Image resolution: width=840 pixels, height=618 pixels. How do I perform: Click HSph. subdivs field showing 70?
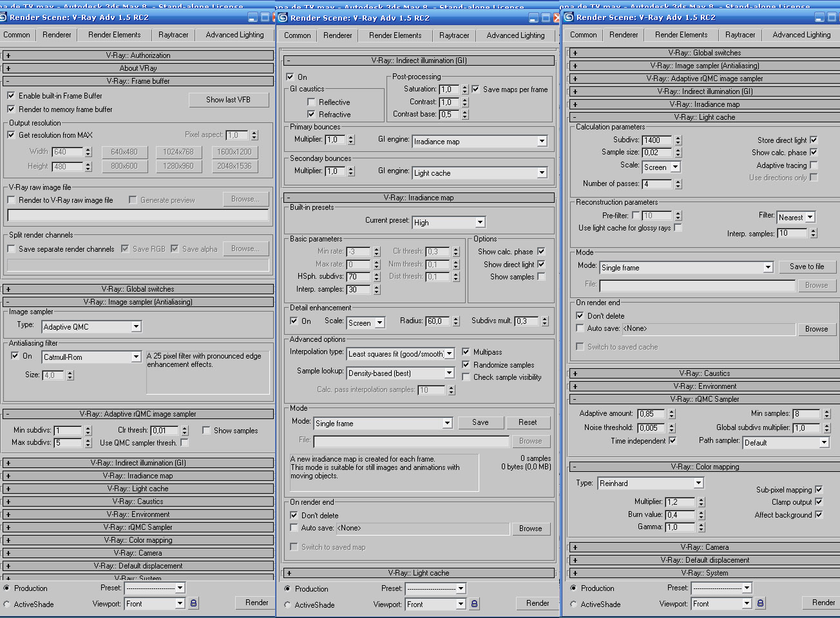[359, 276]
